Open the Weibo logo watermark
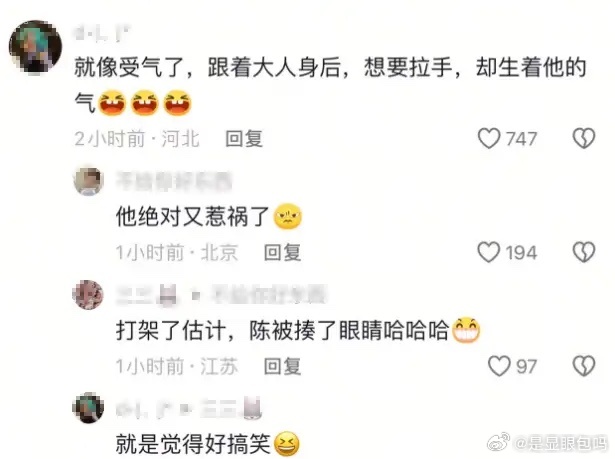The image size is (615, 459). (x=498, y=442)
